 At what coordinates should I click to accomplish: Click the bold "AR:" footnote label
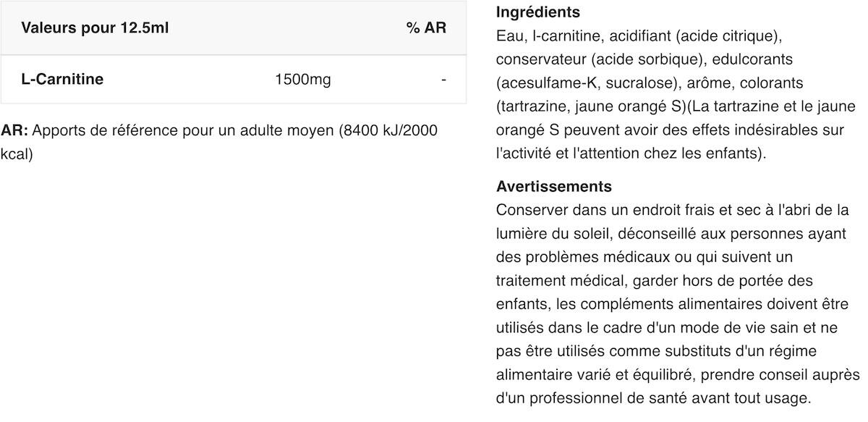click(x=14, y=131)
